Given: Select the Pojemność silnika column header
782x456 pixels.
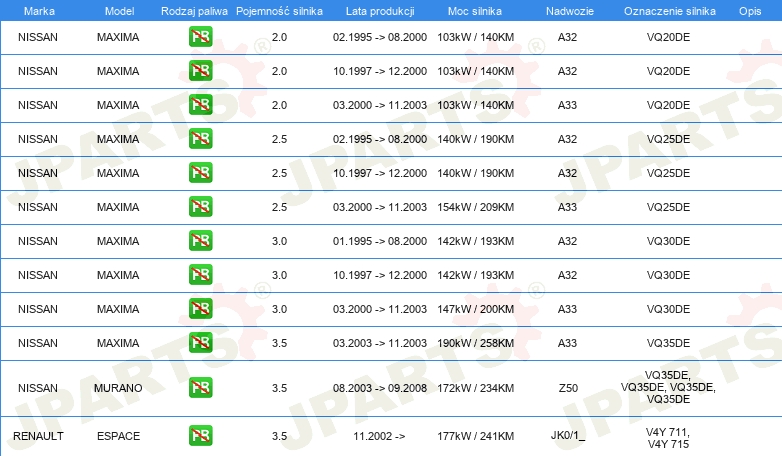Looking at the screenshot, I should click(x=279, y=11).
